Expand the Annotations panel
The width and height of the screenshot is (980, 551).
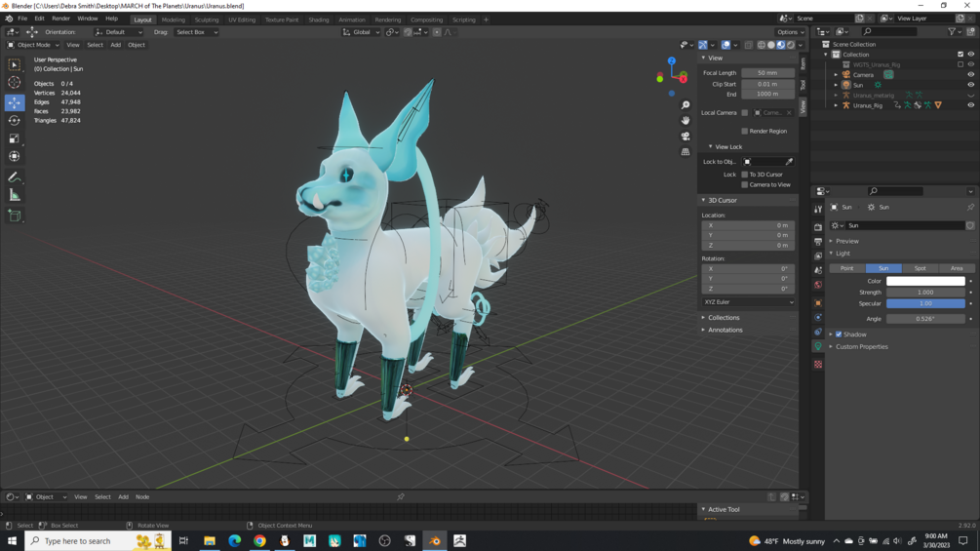pyautogui.click(x=725, y=330)
